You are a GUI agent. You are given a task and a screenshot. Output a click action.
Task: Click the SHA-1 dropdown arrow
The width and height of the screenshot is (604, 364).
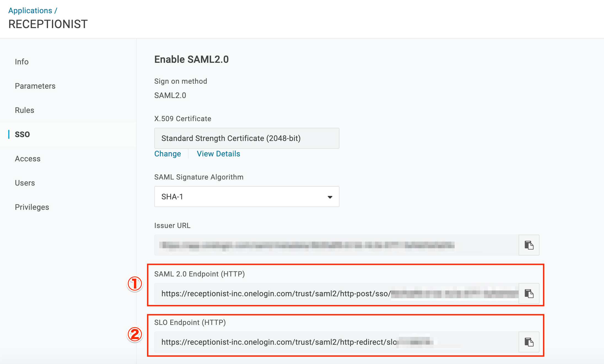coord(330,197)
